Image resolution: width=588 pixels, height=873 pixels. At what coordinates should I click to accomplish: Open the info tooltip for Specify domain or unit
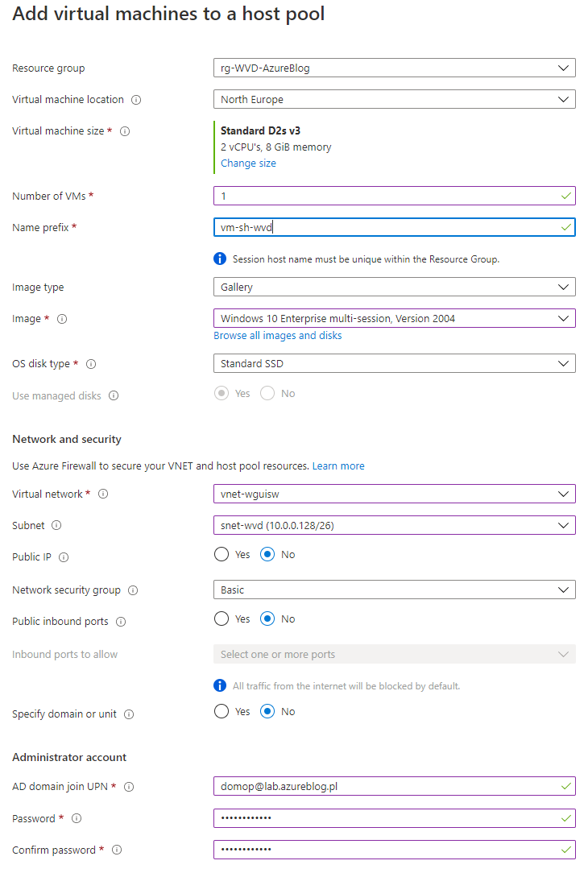coord(129,714)
